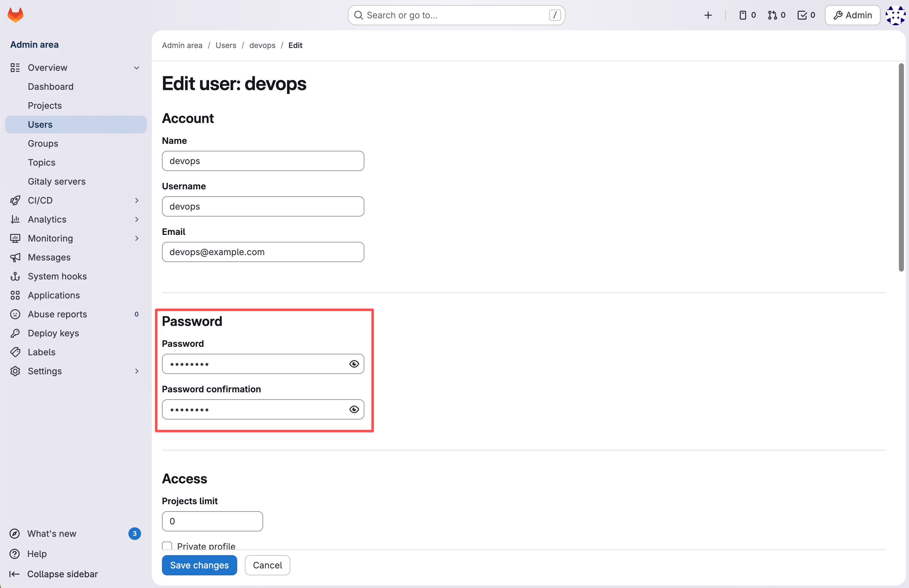Screen dimensions: 909x588
Task: Click the Email input field
Action: tap(263, 252)
